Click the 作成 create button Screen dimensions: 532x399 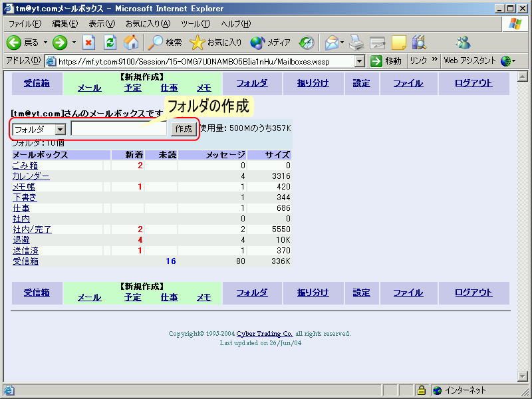(x=183, y=129)
